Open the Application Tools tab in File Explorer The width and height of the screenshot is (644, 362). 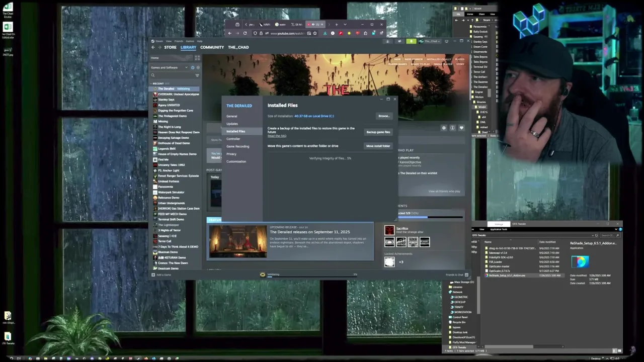[x=499, y=229]
